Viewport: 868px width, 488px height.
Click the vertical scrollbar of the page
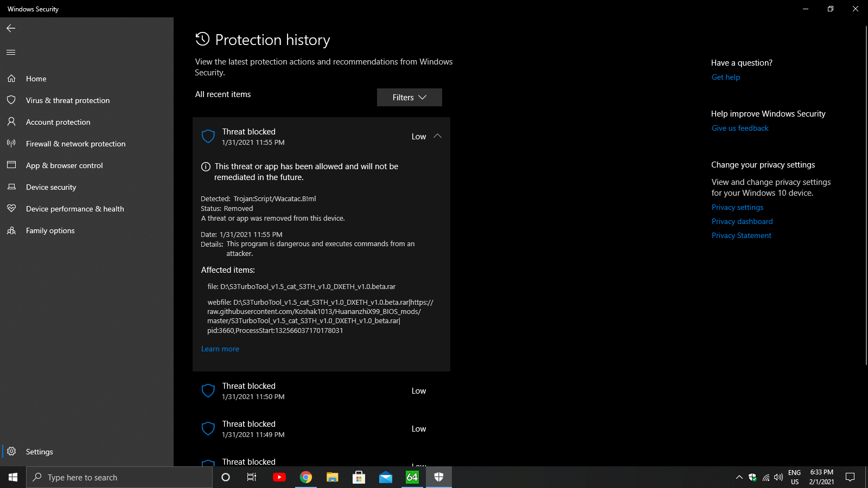(866, 195)
